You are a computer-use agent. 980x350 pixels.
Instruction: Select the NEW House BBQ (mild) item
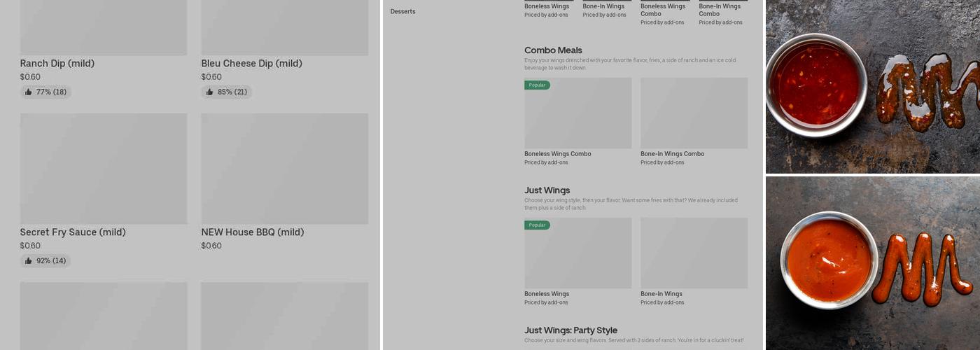click(252, 232)
